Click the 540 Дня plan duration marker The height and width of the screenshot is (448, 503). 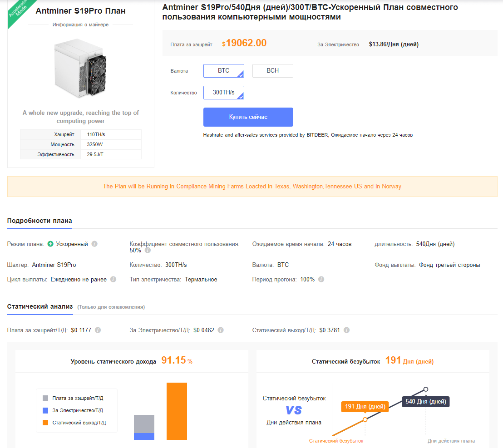tap(426, 389)
